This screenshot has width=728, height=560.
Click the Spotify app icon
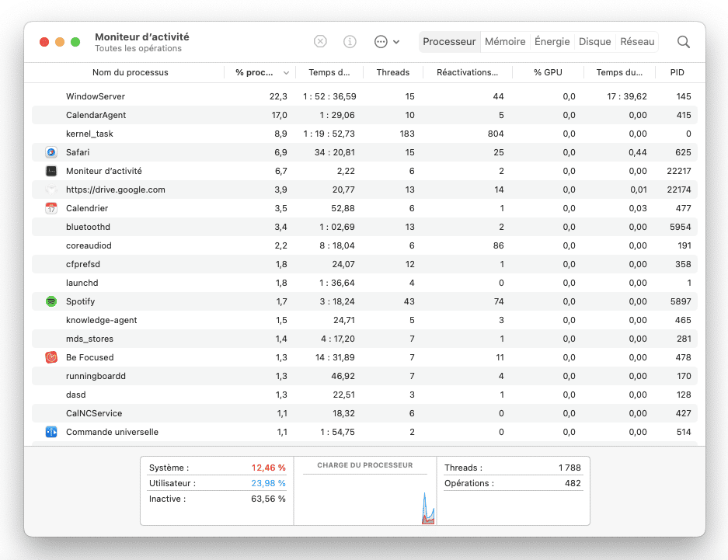coord(51,301)
